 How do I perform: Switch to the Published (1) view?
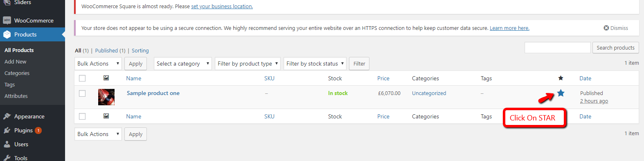click(x=110, y=50)
